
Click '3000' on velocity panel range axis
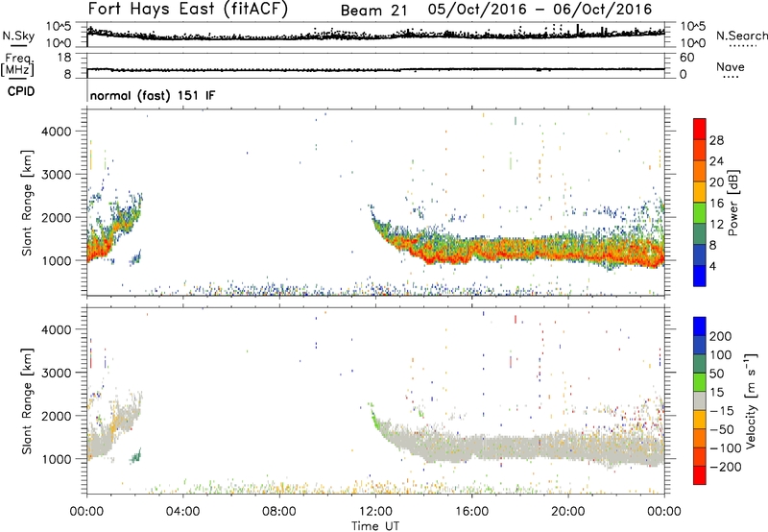coord(57,373)
